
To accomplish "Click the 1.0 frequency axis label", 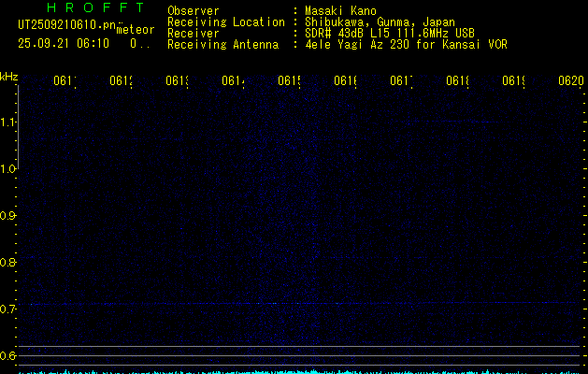I will point(7,169).
